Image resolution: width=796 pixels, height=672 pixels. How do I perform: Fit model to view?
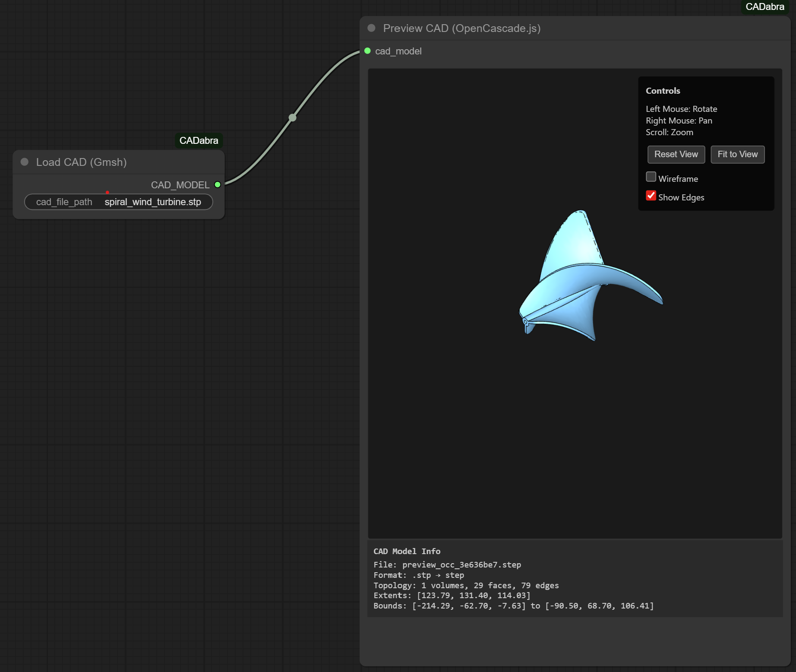[737, 154]
